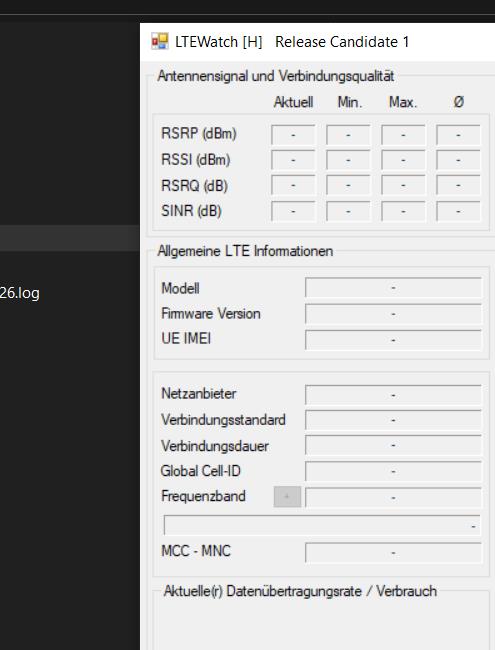495x650 pixels.
Task: Select the RSSI Min. value box
Action: (348, 160)
